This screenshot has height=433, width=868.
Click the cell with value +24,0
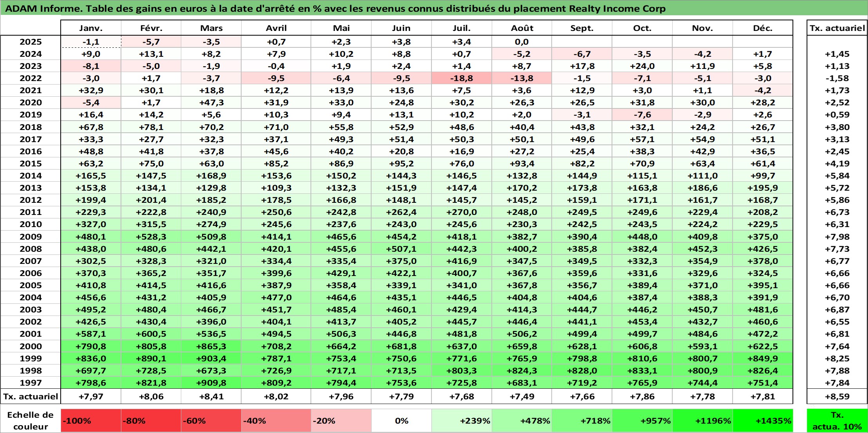pos(642,66)
